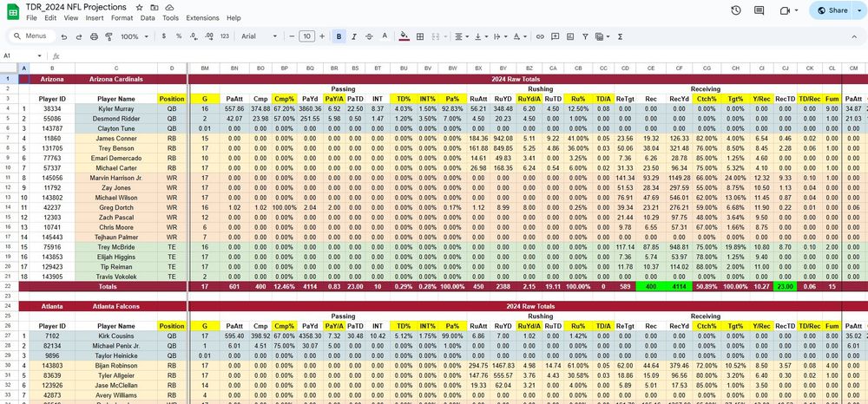
Task: Format selection as currency
Action: (164, 36)
